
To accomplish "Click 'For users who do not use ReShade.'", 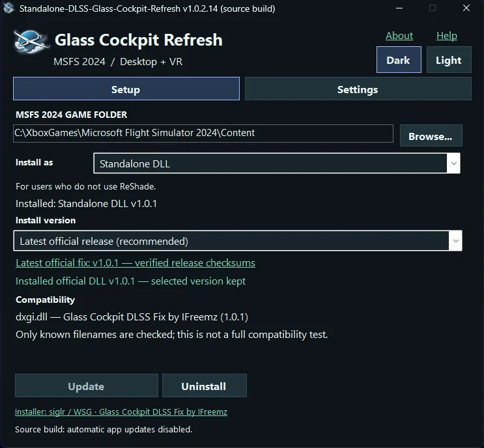I will coord(85,186).
